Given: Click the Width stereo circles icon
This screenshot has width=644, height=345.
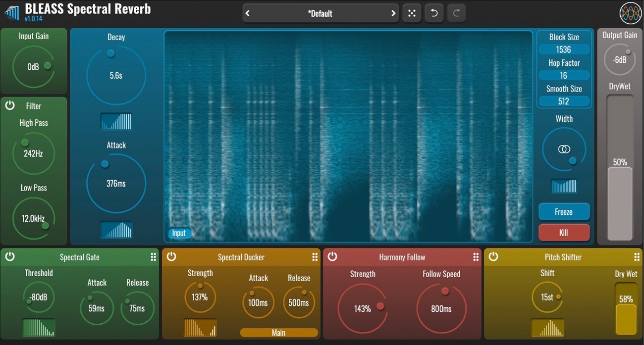Looking at the screenshot, I should pos(564,149).
